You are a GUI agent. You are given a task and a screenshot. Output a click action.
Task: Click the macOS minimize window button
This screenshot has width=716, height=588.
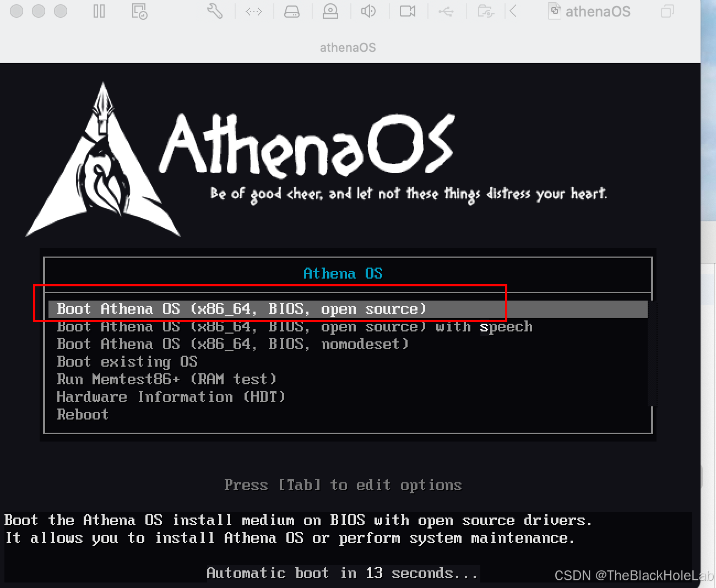click(x=39, y=11)
